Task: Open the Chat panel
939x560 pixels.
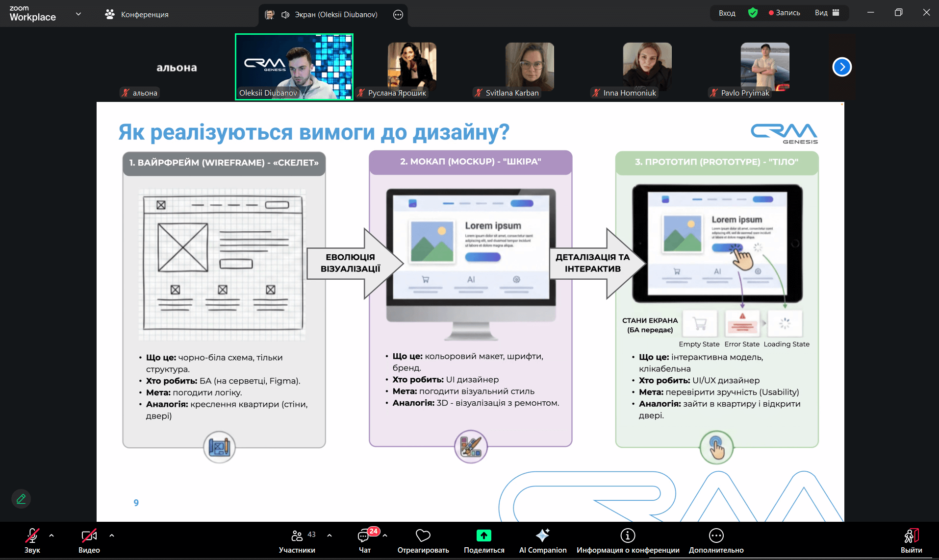Action: pyautogui.click(x=364, y=540)
